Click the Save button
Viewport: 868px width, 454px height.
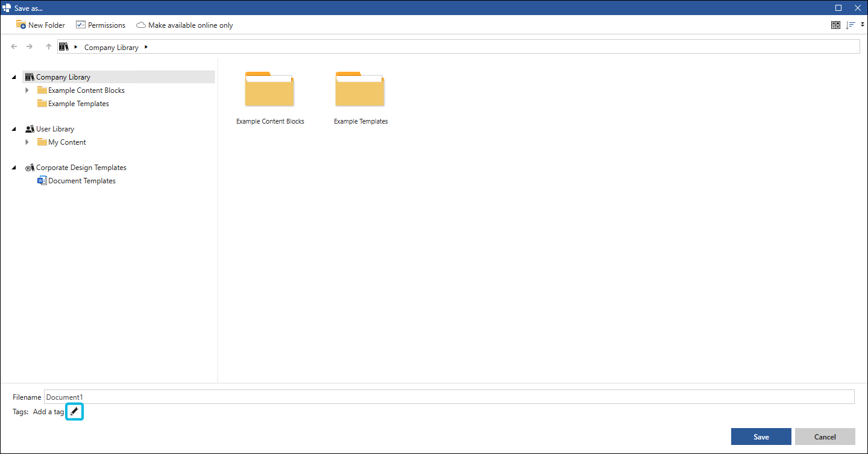click(761, 437)
